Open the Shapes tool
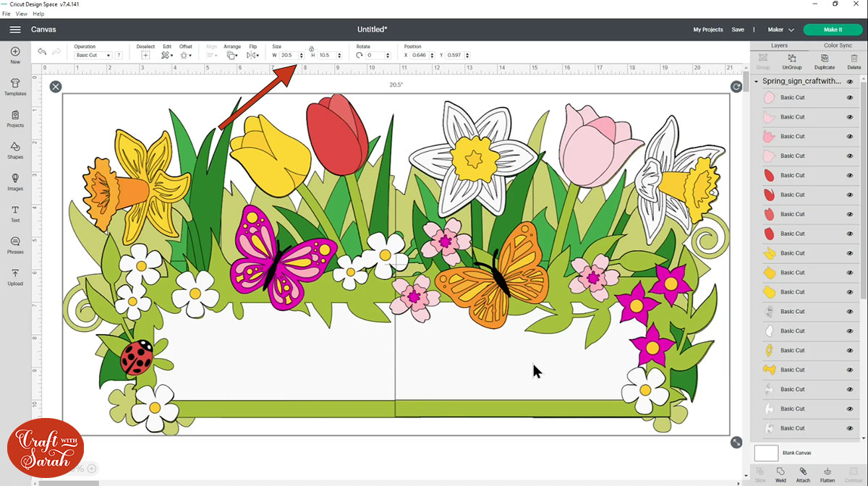 tap(15, 150)
